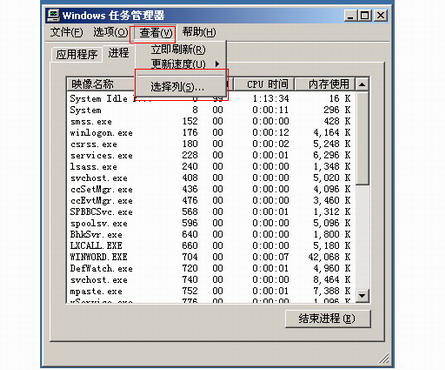Select the smss.exe process
The height and width of the screenshot is (370, 445).
(211, 121)
